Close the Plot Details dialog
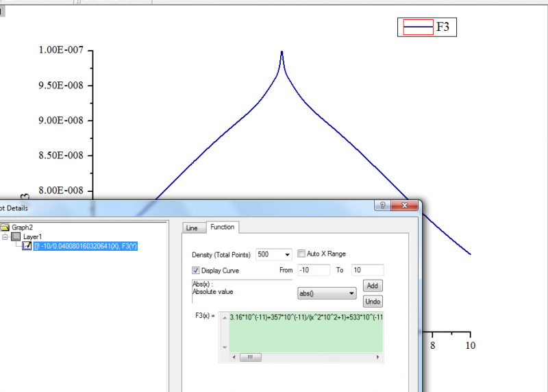Screen dimensions: 548x392 coord(404,206)
